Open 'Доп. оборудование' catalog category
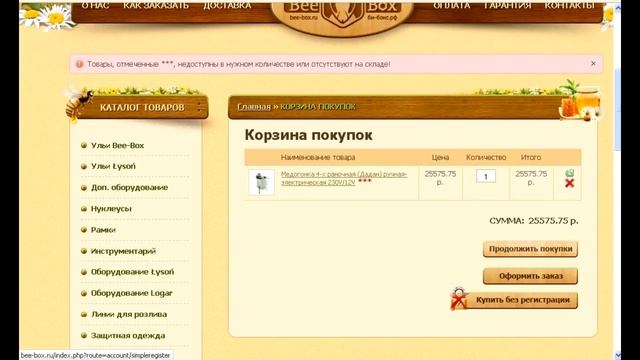640x360 pixels. point(129,187)
